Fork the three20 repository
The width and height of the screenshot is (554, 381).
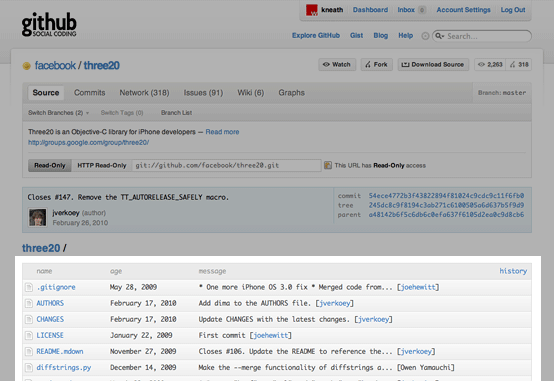(x=377, y=64)
